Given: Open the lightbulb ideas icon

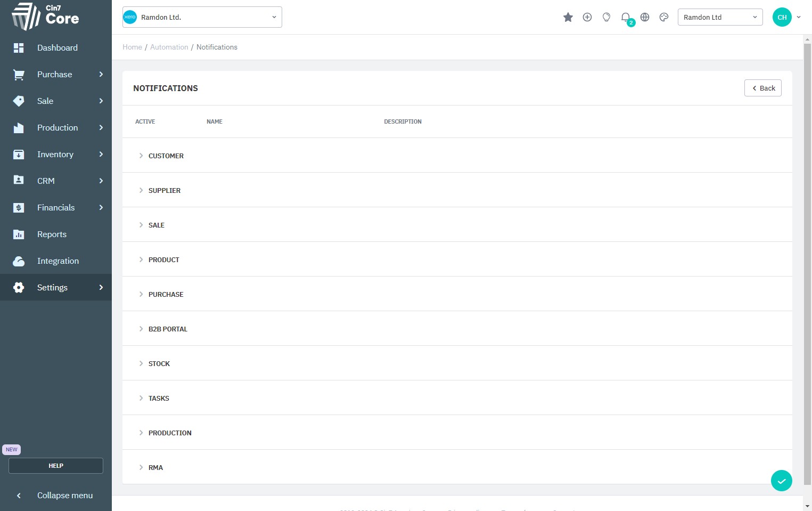Looking at the screenshot, I should pyautogui.click(x=606, y=18).
